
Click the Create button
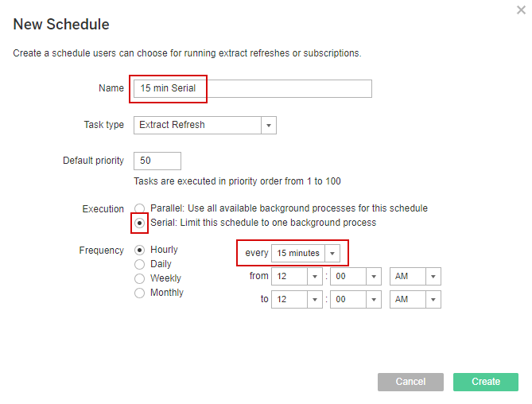pos(486,382)
